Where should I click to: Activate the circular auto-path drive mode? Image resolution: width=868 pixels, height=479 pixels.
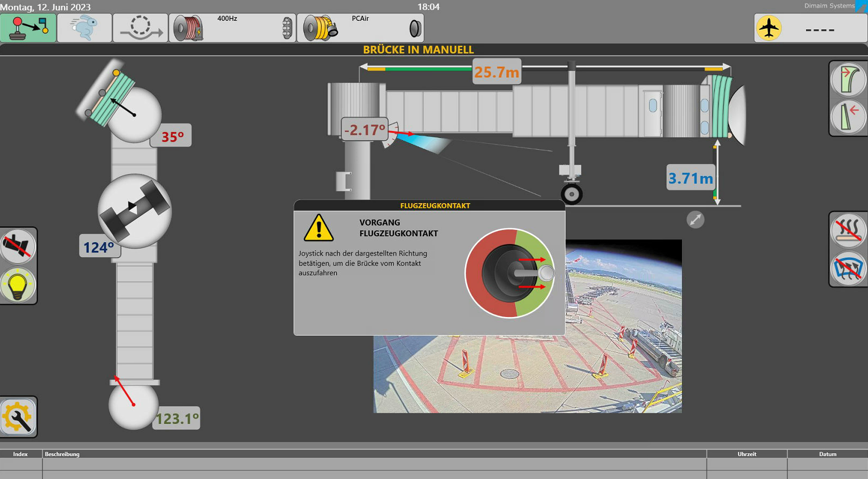coord(141,28)
